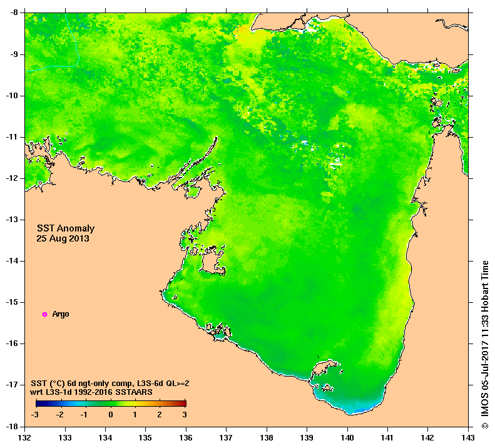The image size is (495, 448).
Task: Click the latitude axis label '-15'
Action: point(12,302)
